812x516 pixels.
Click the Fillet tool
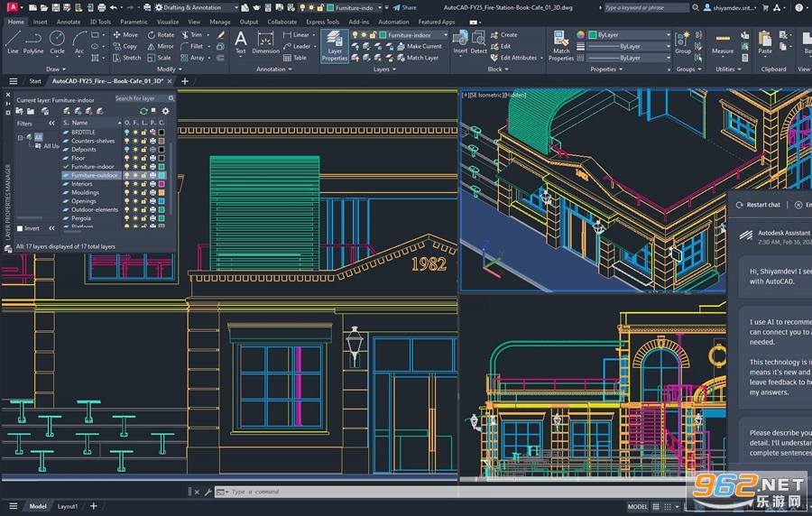[x=191, y=46]
